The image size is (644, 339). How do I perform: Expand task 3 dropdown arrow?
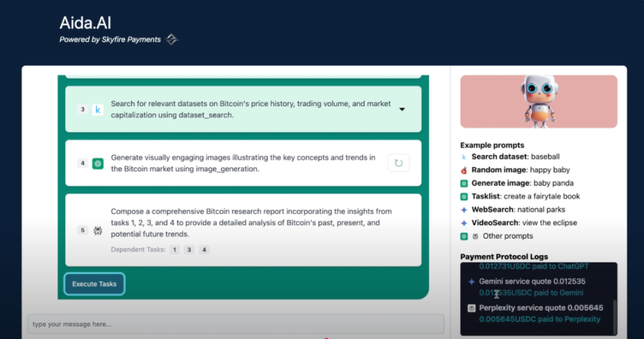(x=402, y=109)
